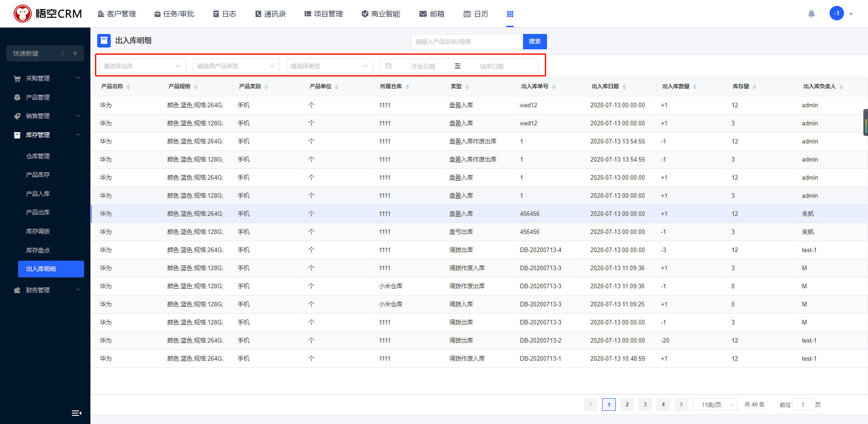Click the DB-20200713-1 order cell
Viewport: 868px width, 424px height.
(x=541, y=358)
